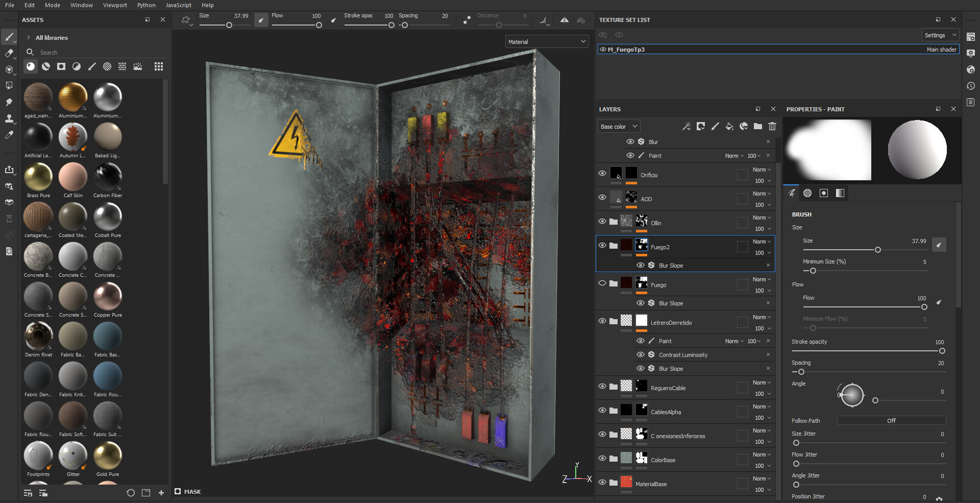Click the Texture Set Settings button
980x503 pixels.
coord(940,35)
